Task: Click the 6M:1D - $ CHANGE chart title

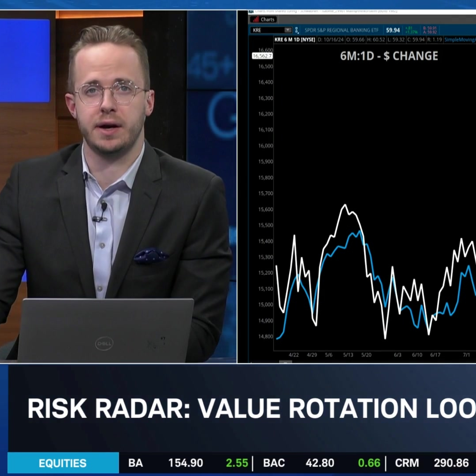Action: point(389,56)
